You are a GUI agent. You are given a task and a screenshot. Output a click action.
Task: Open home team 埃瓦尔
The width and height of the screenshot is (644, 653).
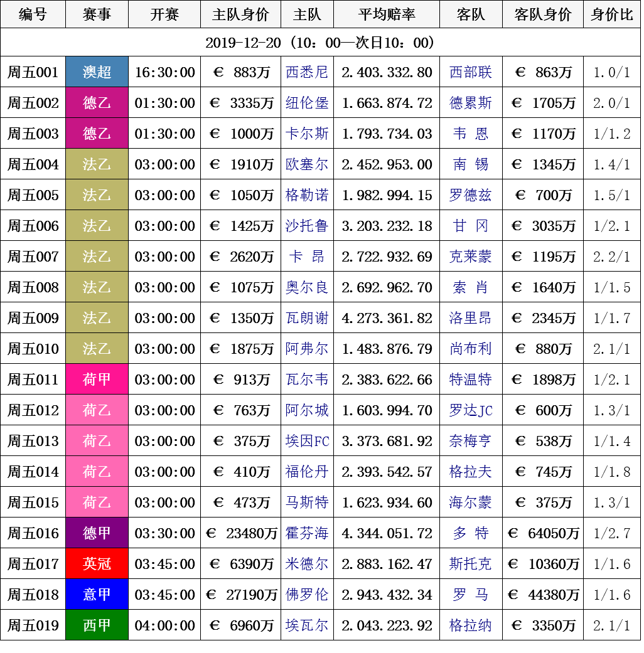pyautogui.click(x=307, y=625)
